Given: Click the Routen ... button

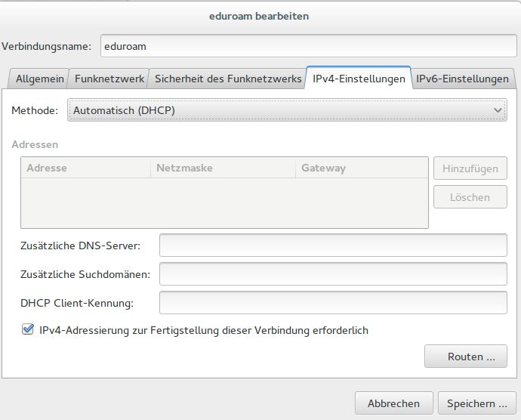Looking at the screenshot, I should pyautogui.click(x=466, y=357).
